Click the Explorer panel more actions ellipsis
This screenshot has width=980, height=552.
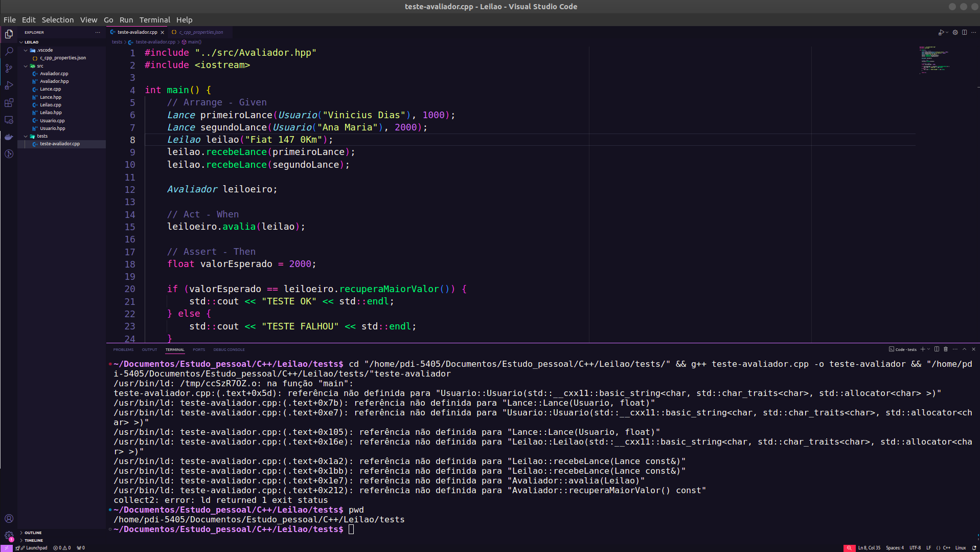[98, 32]
